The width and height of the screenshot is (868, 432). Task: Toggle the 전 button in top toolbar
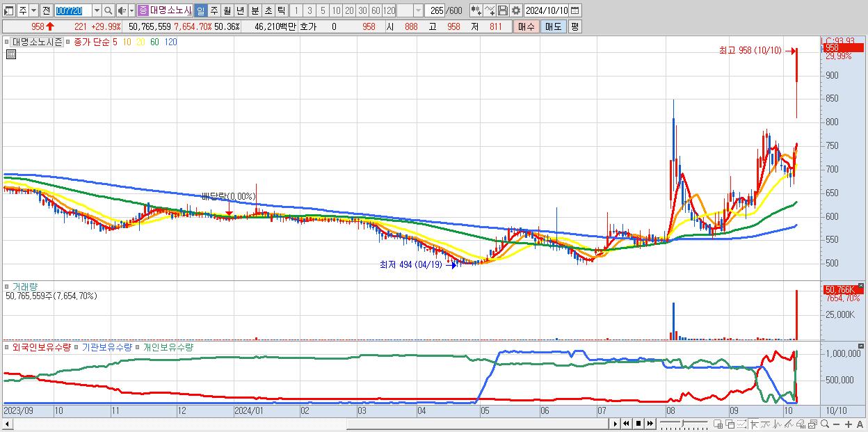pos(46,10)
